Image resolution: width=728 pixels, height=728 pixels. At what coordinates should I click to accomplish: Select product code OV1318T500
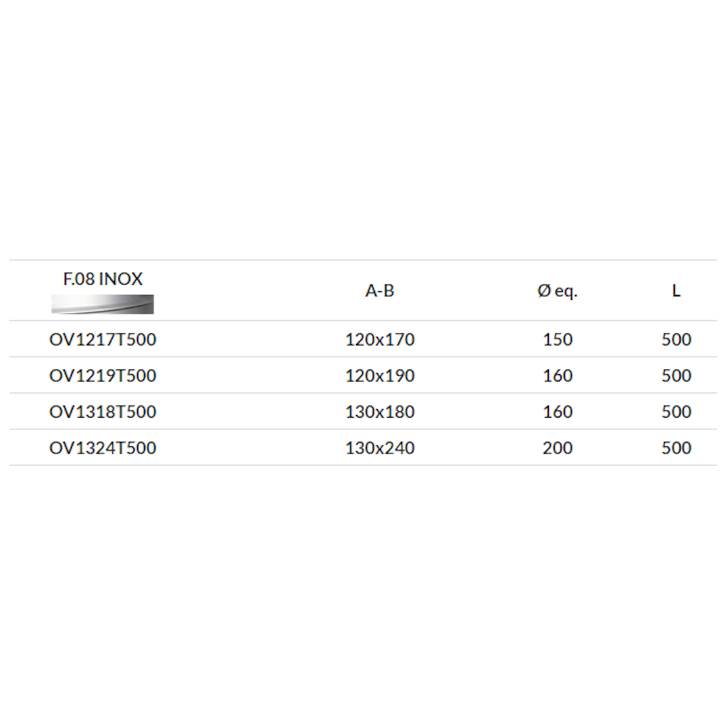point(103,412)
